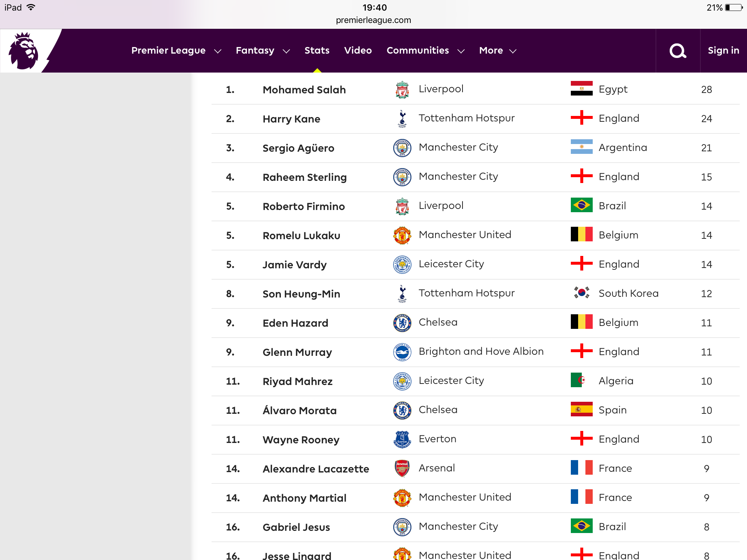Click the South Korea flag icon
This screenshot has width=747, height=560.
point(581,293)
